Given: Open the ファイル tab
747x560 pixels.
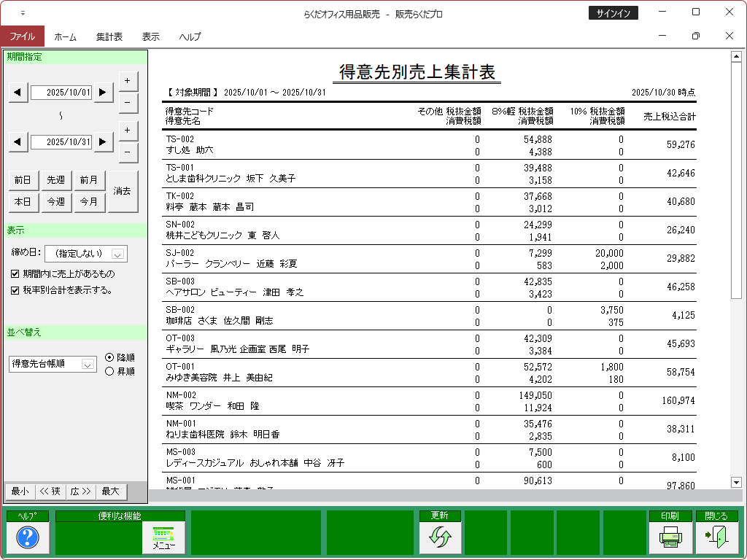Looking at the screenshot, I should point(22,36).
